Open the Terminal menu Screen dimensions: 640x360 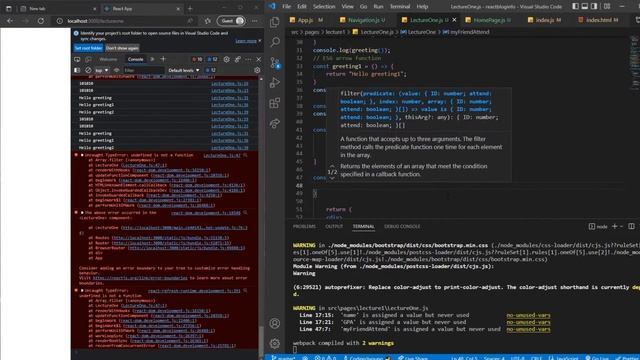(400, 7)
